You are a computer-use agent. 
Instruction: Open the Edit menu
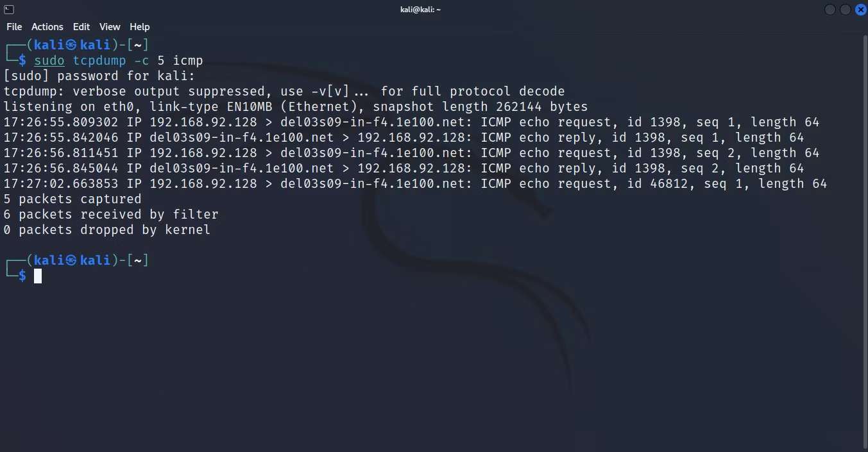coord(81,27)
